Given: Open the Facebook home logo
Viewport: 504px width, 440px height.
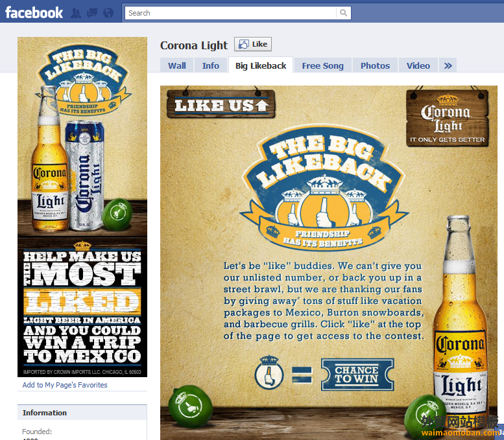Looking at the screenshot, I should [34, 13].
